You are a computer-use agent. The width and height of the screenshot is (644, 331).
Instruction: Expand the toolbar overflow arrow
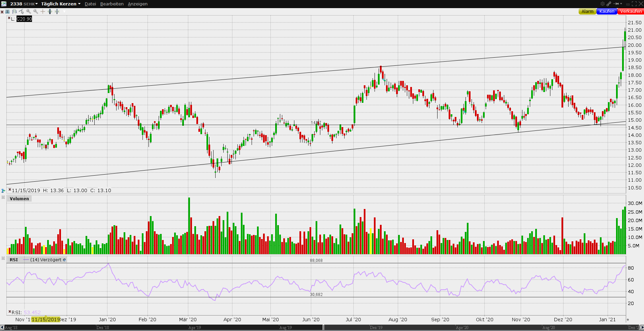pyautogui.click(x=64, y=11)
